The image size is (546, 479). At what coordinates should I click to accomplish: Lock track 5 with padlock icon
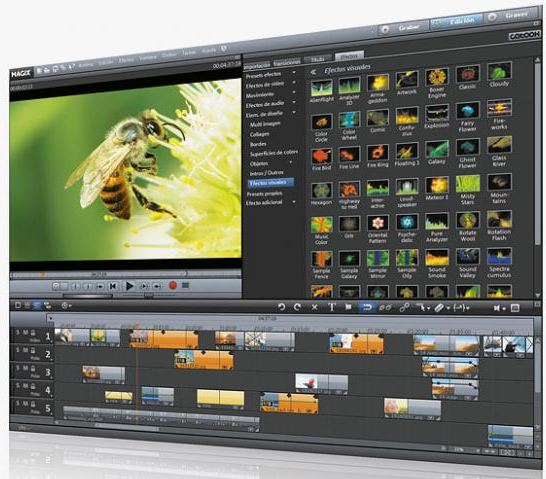[x=33, y=404]
